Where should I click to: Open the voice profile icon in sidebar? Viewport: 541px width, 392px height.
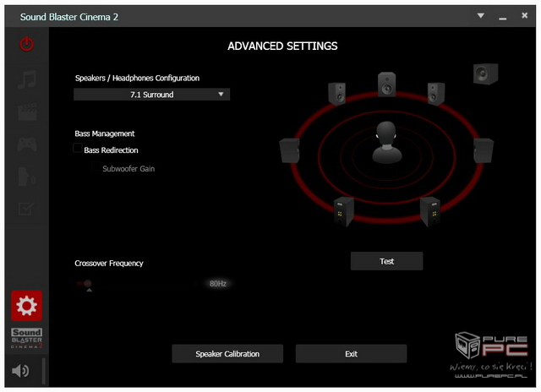(x=26, y=177)
